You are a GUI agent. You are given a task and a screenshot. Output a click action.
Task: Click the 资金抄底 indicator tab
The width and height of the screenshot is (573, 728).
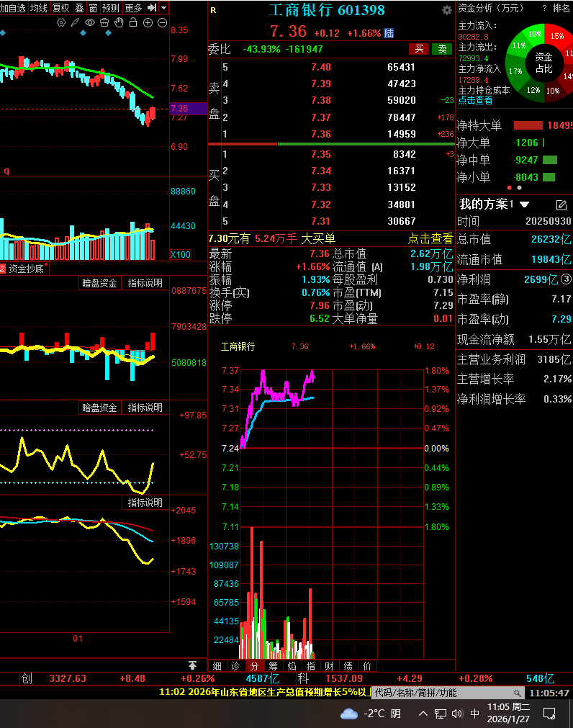(26, 269)
